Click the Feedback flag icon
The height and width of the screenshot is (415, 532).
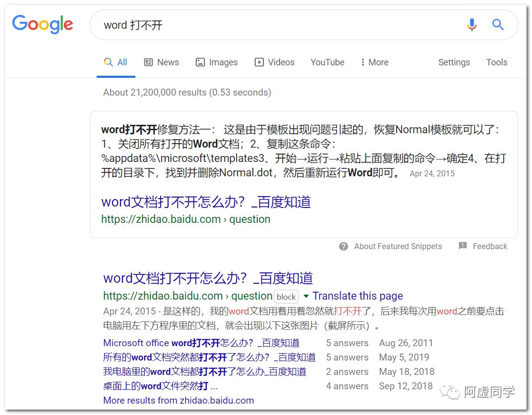coord(463,246)
